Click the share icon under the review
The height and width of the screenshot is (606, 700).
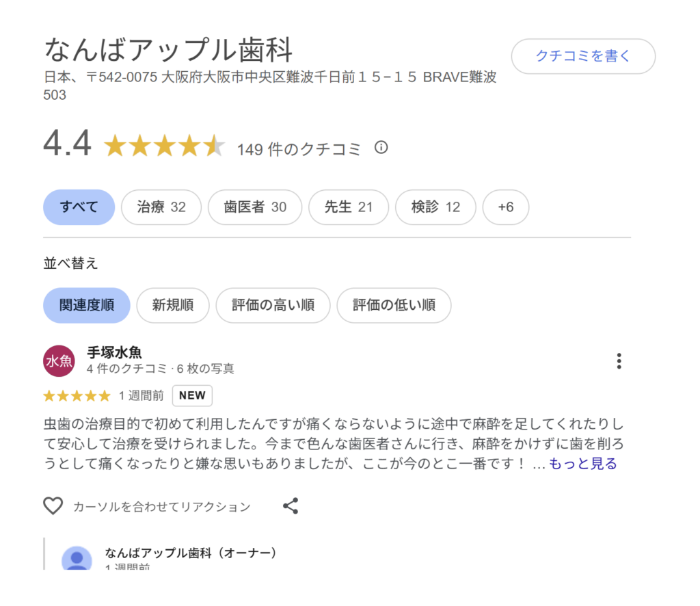point(291,506)
